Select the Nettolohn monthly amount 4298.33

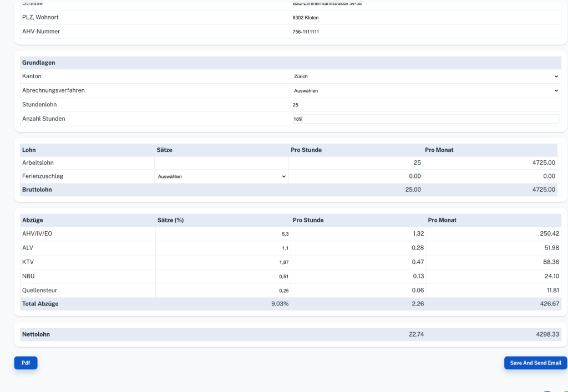(547, 334)
